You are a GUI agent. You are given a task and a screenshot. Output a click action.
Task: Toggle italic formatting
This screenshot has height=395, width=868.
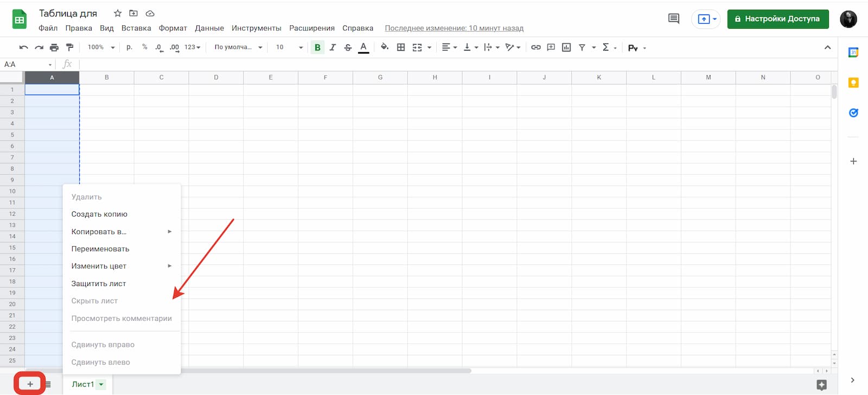[333, 48]
